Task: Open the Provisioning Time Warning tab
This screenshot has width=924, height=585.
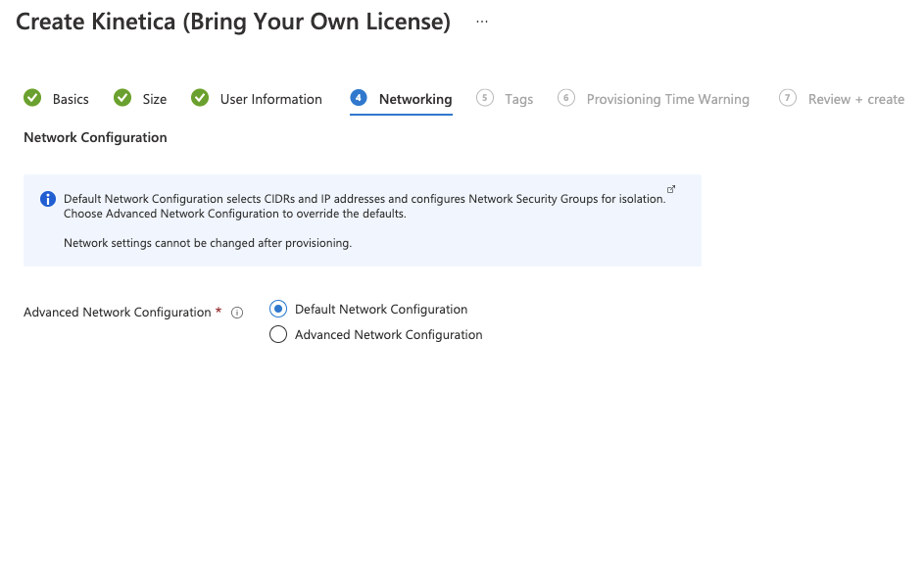Action: tap(667, 99)
